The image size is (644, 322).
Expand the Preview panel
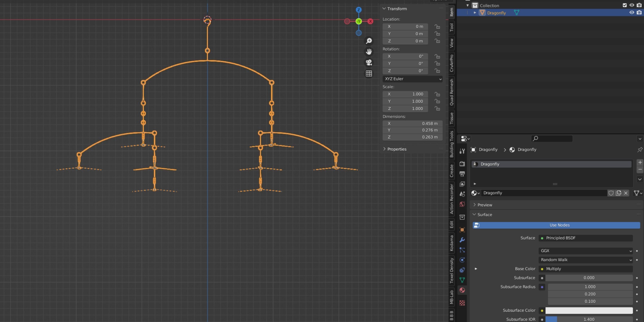pyautogui.click(x=485, y=205)
